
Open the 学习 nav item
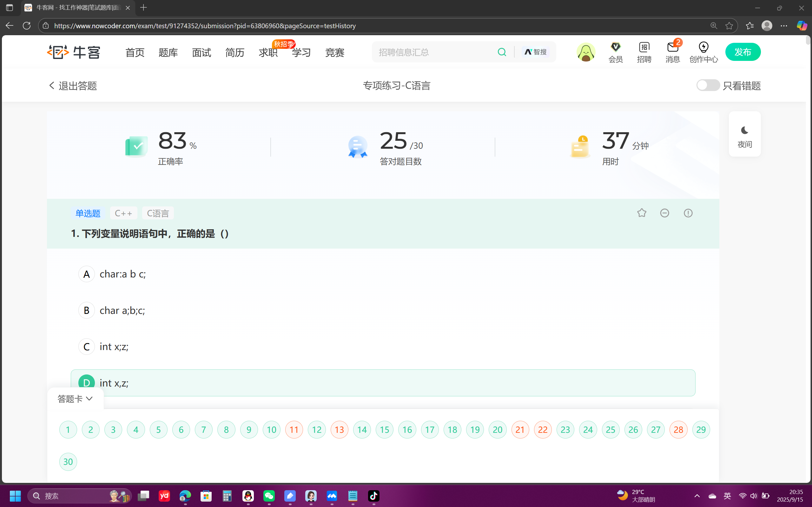301,52
